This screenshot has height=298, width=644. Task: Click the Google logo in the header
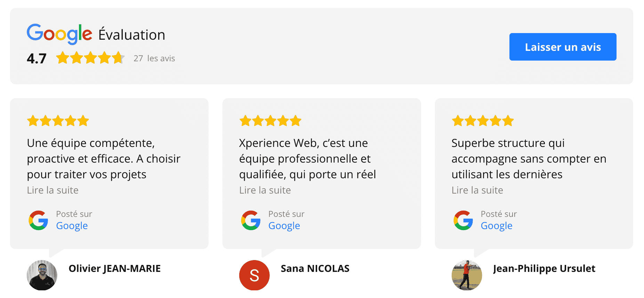coord(59,34)
